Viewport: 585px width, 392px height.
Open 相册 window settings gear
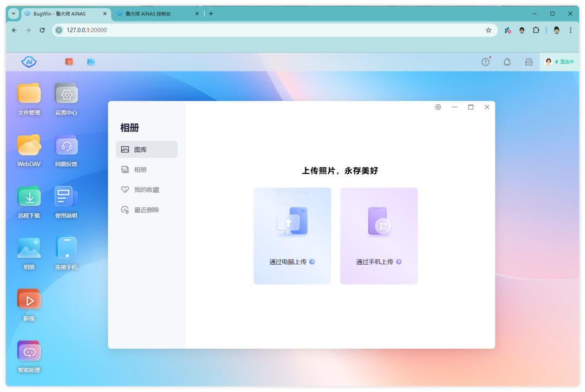pyautogui.click(x=438, y=107)
